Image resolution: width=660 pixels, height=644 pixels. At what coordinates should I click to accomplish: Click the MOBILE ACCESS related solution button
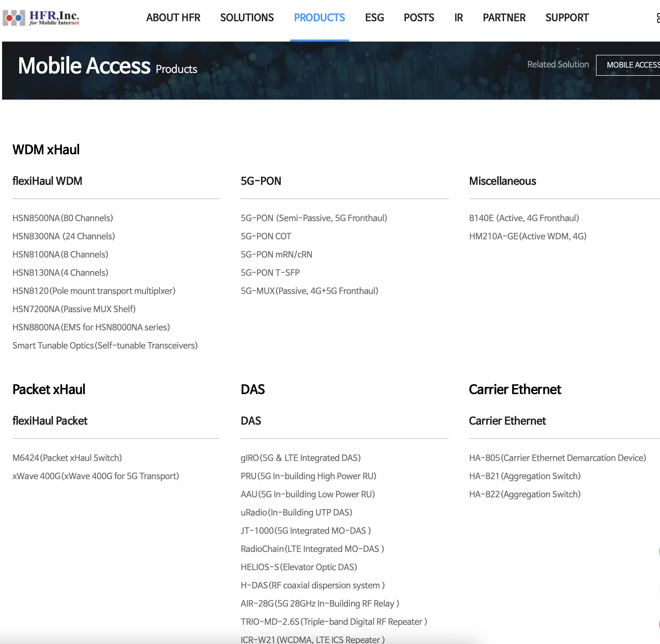pos(628,65)
